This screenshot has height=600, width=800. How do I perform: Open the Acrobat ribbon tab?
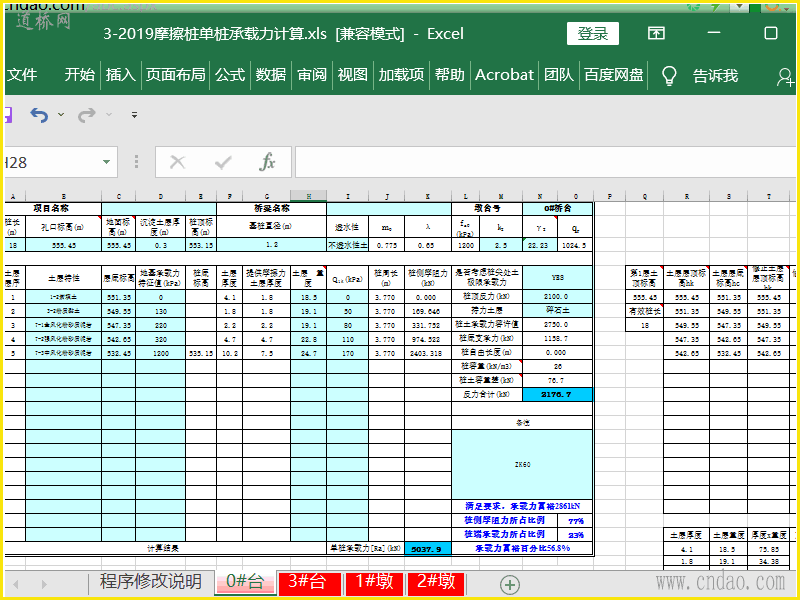[504, 75]
